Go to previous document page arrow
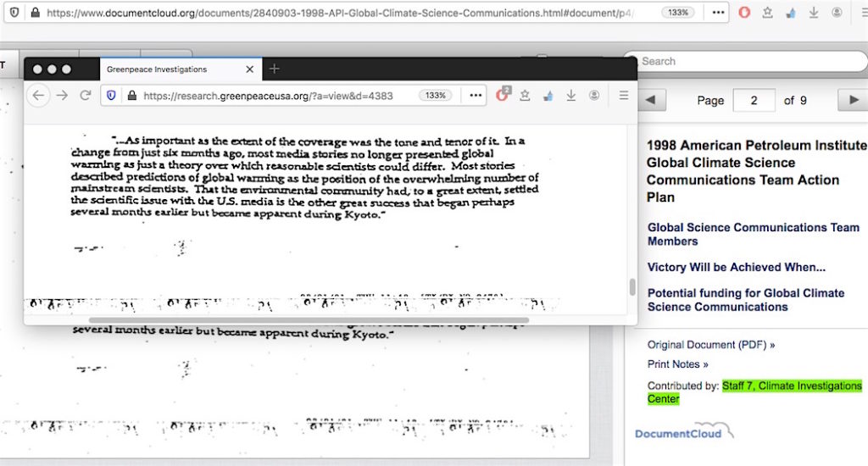Screen dimensions: 868x466 click(x=651, y=100)
